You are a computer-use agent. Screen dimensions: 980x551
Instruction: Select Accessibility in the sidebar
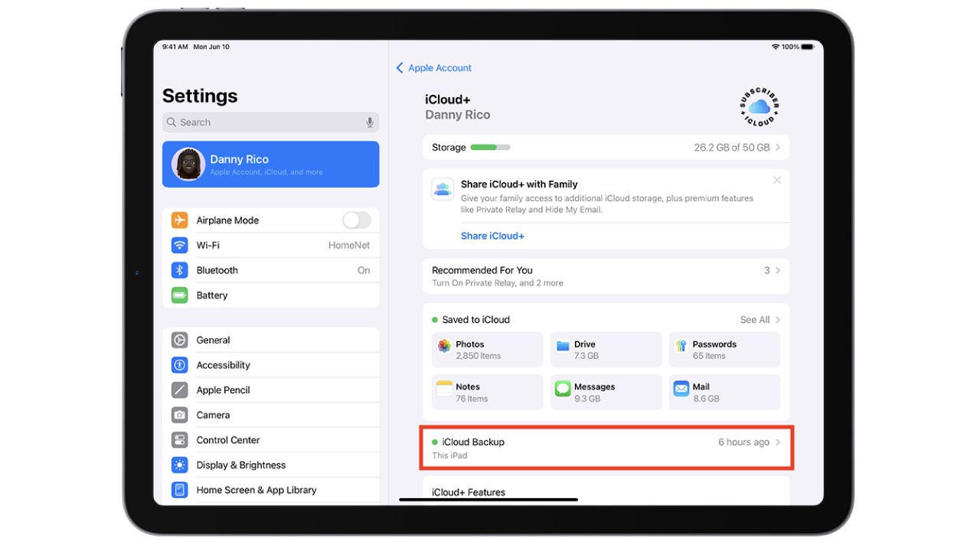[271, 365]
